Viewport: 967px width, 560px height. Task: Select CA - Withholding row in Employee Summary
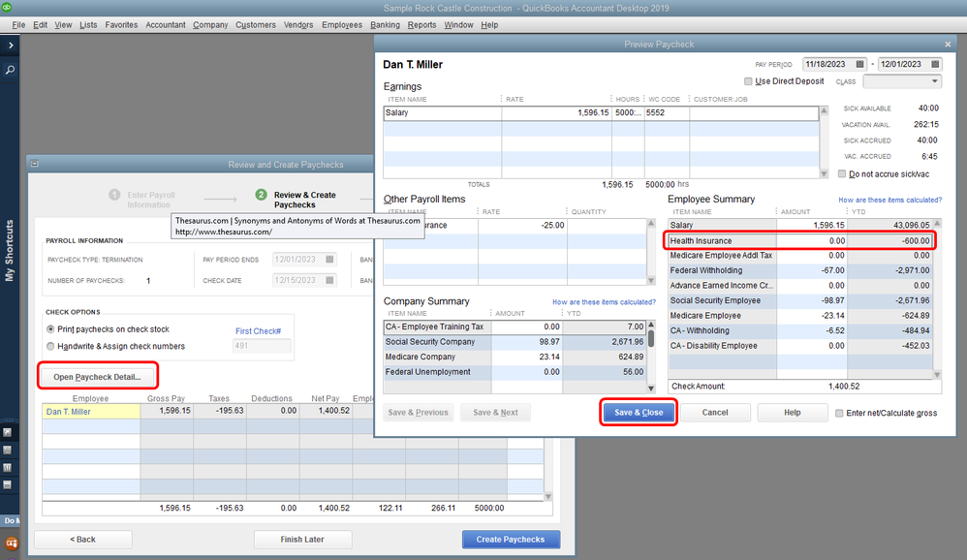pyautogui.click(x=800, y=330)
